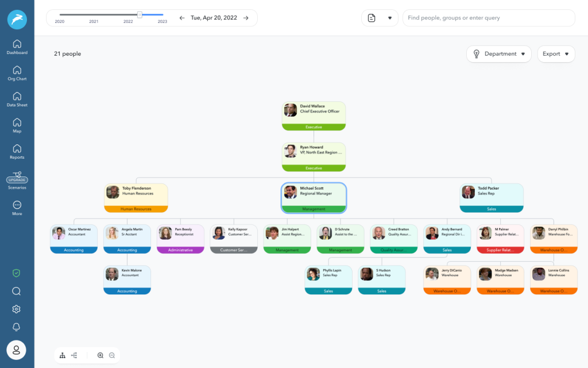This screenshot has width=588, height=368.
Task: Select the Data Sheet view
Action: coord(17,98)
